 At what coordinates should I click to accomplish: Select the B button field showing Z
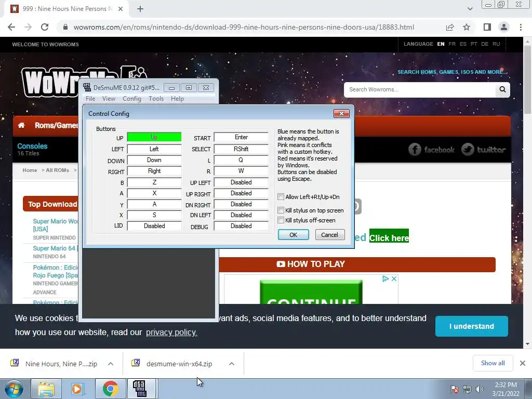tap(154, 182)
